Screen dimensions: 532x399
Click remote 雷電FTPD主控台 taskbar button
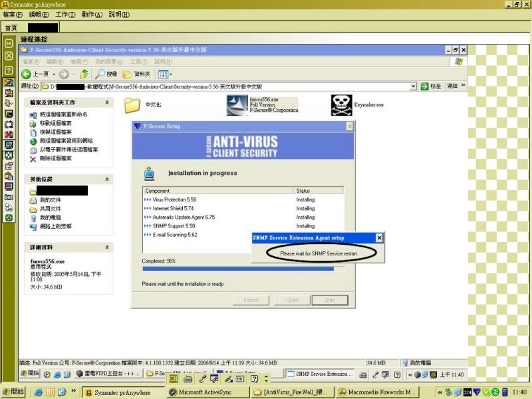click(x=108, y=374)
